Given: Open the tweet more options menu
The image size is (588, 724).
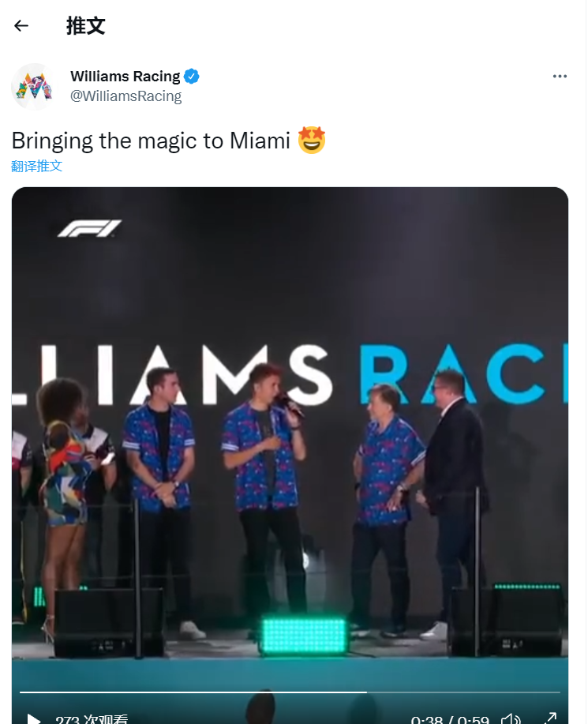Looking at the screenshot, I should click(560, 76).
